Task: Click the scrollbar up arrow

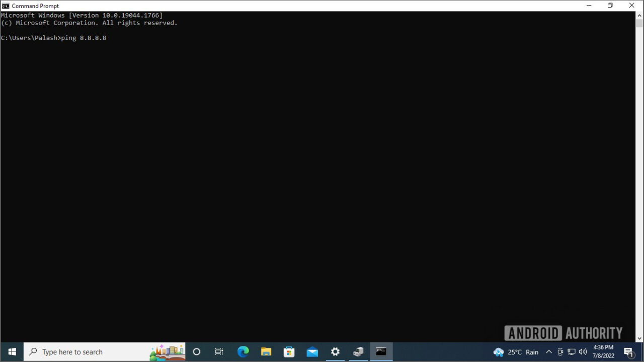Action: [639, 15]
